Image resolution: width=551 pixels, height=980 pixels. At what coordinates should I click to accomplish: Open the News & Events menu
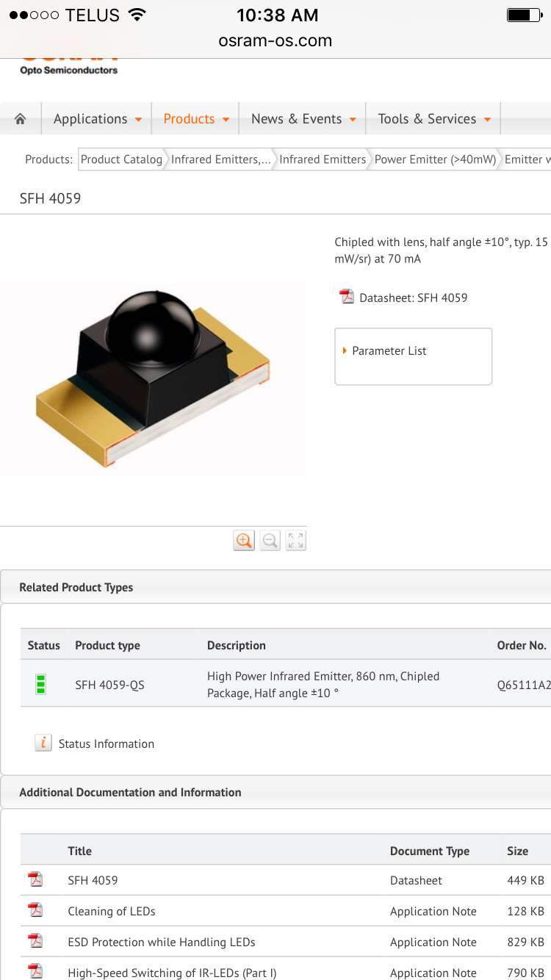pyautogui.click(x=303, y=119)
